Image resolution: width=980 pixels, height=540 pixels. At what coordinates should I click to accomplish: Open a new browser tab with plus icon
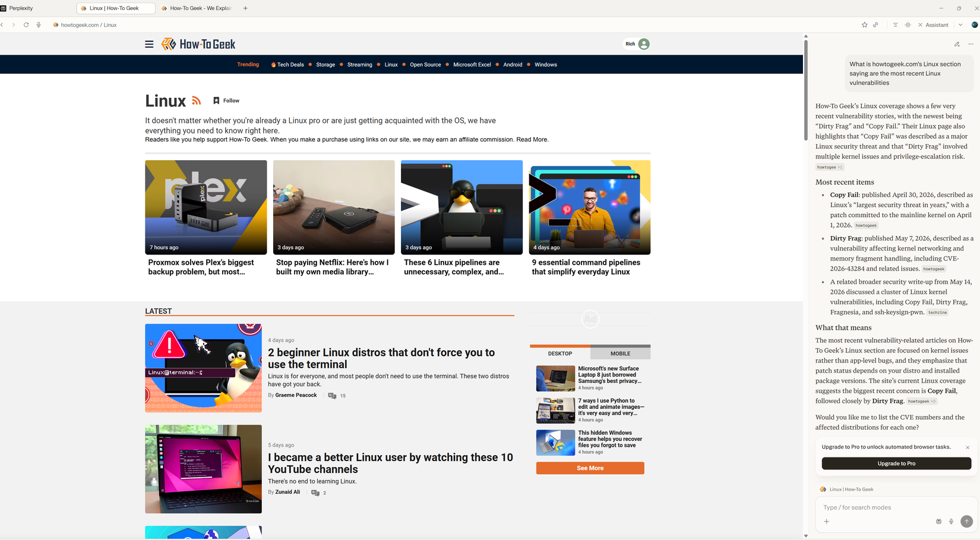245,8
